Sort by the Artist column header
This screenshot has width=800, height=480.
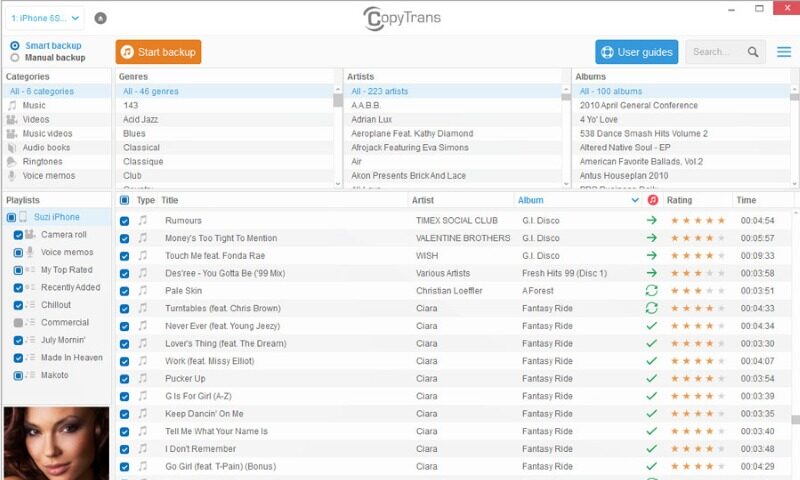[423, 200]
